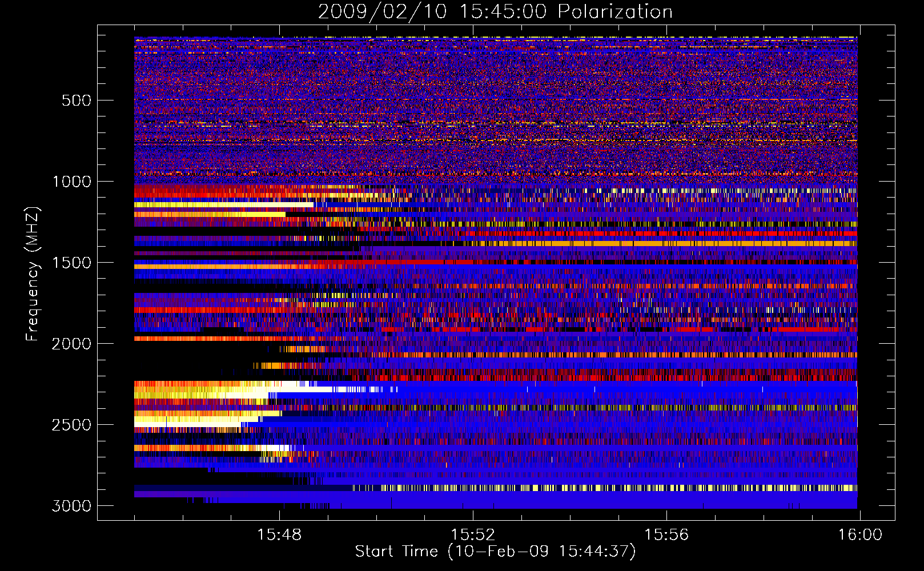
Task: Click the 15:52 time axis label
Action: point(473,535)
